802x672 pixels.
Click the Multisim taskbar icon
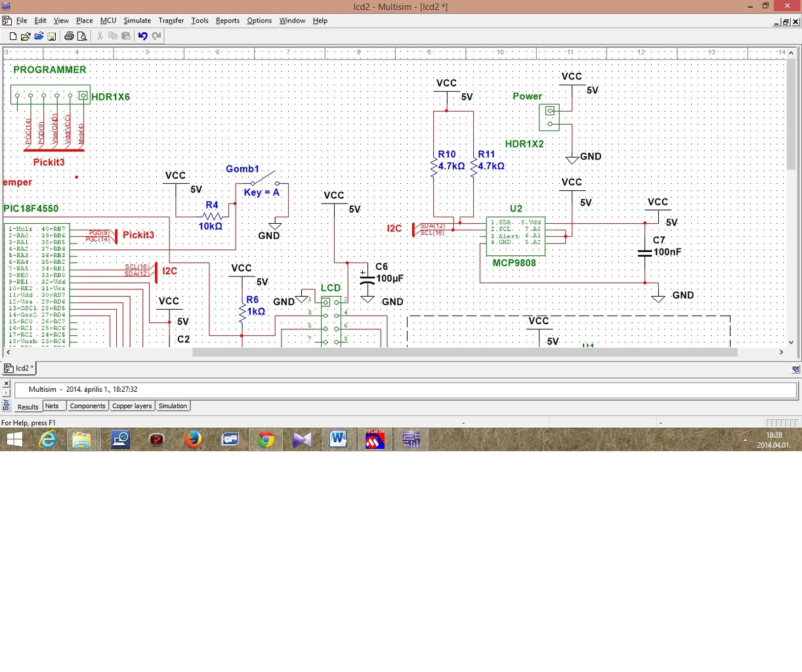[412, 440]
